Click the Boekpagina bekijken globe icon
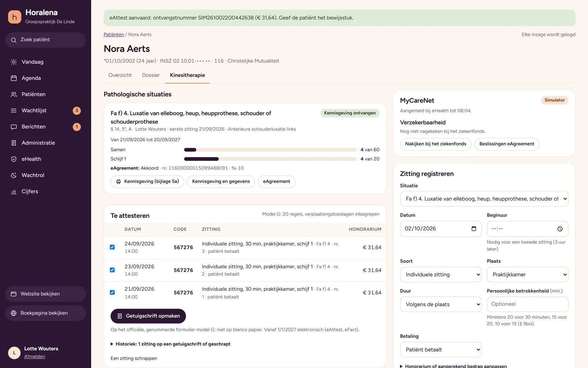 [14, 313]
